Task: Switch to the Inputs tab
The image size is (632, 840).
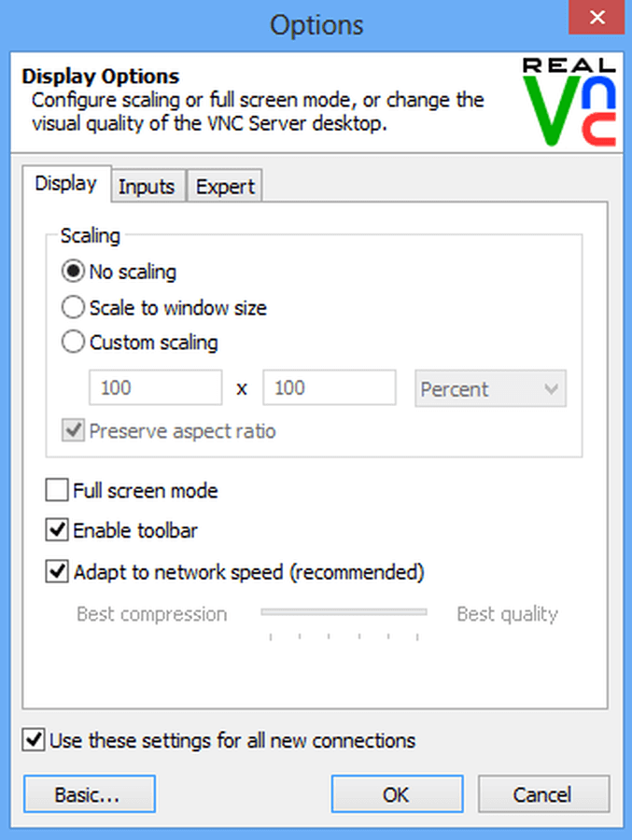Action: 147,187
